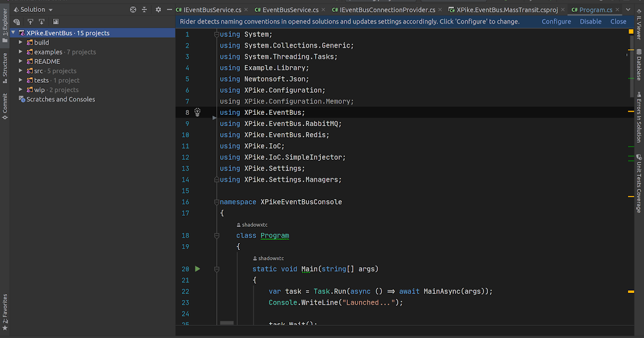Collapse the XPike.EventBus solution node

(x=13, y=33)
